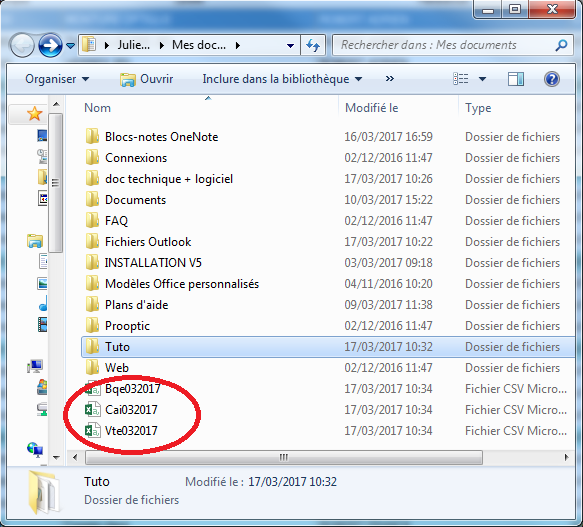Click the change view icon
The height and width of the screenshot is (527, 583).
[461, 79]
